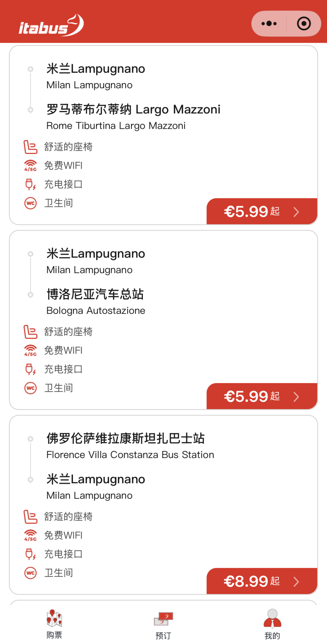The image size is (327, 644).
Task: Switch to the 预订 bookings tab
Action: pyautogui.click(x=163, y=625)
